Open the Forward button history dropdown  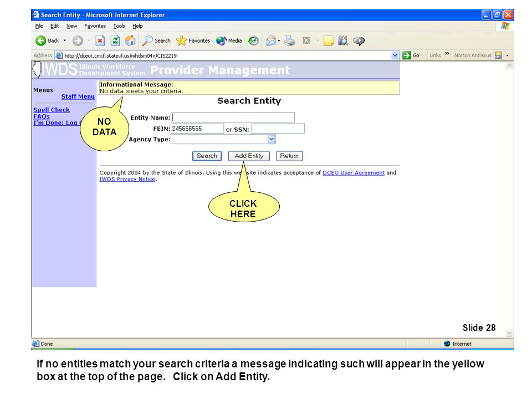pyautogui.click(x=89, y=40)
